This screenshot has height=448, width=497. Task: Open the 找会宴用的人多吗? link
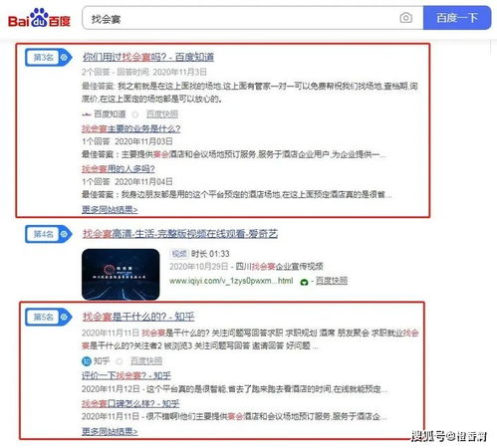[x=119, y=169]
